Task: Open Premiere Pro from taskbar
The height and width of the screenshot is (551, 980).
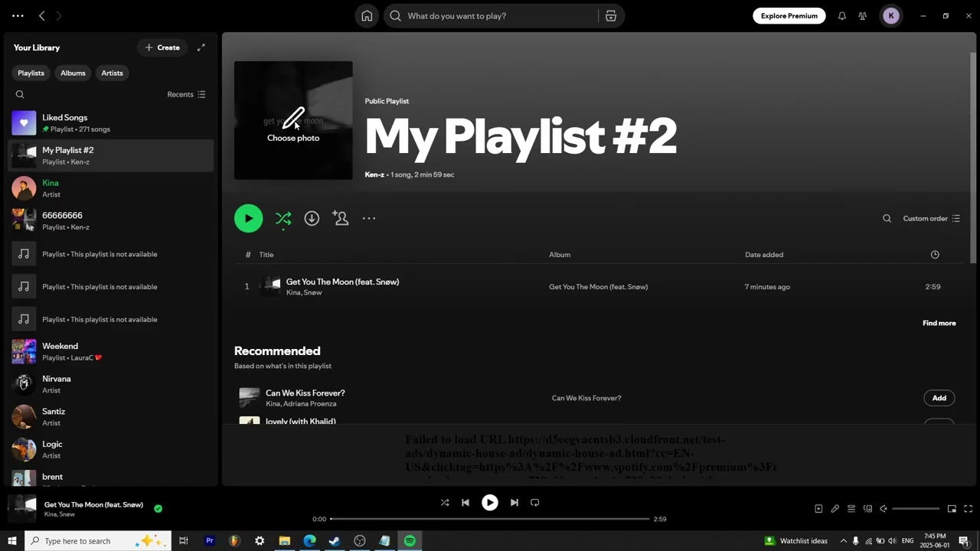Action: tap(209, 541)
